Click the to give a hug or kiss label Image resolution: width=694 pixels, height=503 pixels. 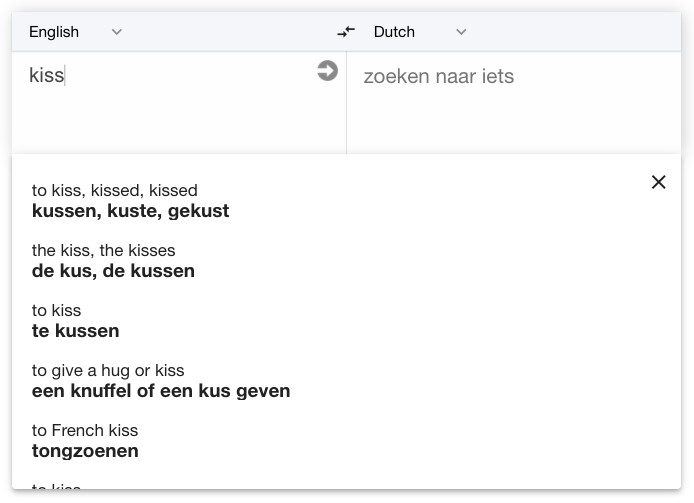108,371
